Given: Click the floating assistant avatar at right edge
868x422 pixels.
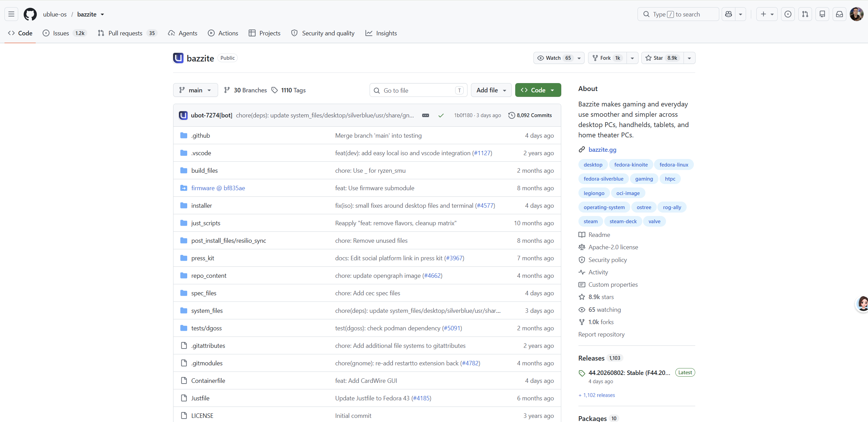Looking at the screenshot, I should click(862, 304).
